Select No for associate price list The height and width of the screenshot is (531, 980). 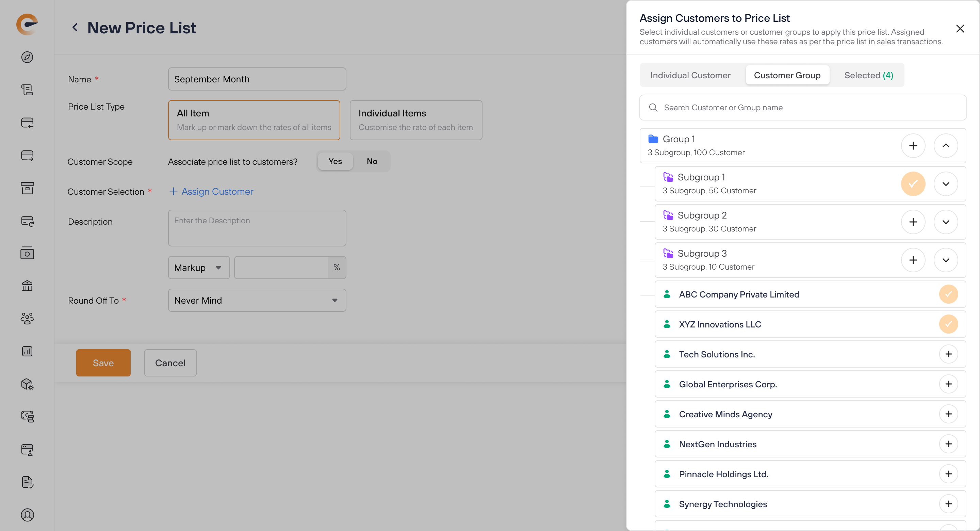(x=372, y=161)
